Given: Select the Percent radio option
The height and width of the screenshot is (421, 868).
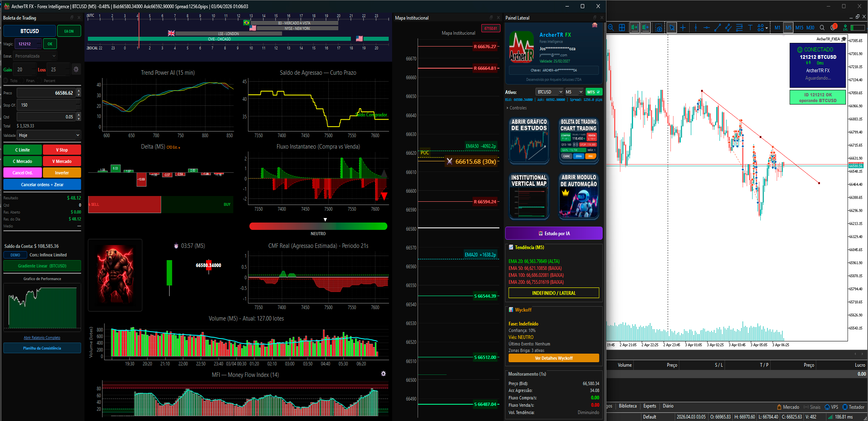Looking at the screenshot, I should 40,81.
